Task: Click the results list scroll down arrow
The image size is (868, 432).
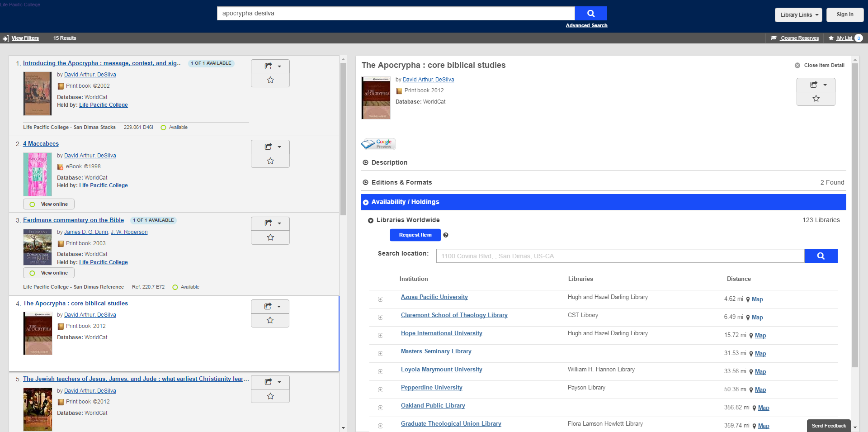Action: [343, 427]
